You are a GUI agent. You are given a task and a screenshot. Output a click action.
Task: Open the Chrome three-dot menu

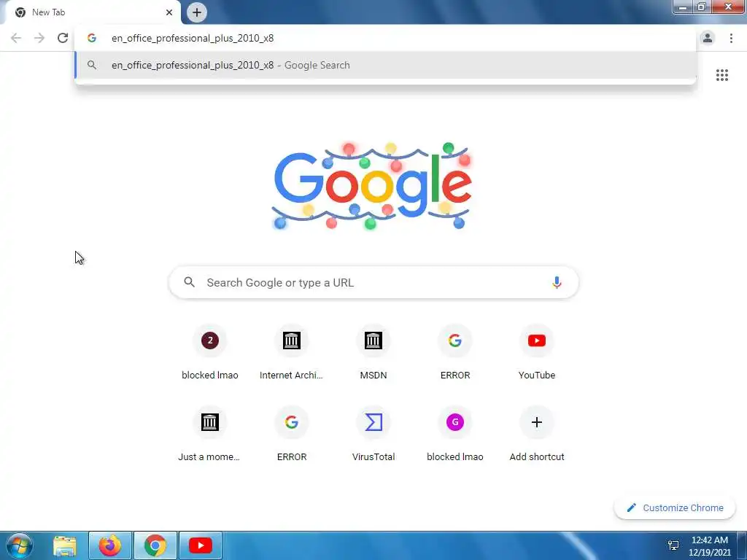click(731, 38)
